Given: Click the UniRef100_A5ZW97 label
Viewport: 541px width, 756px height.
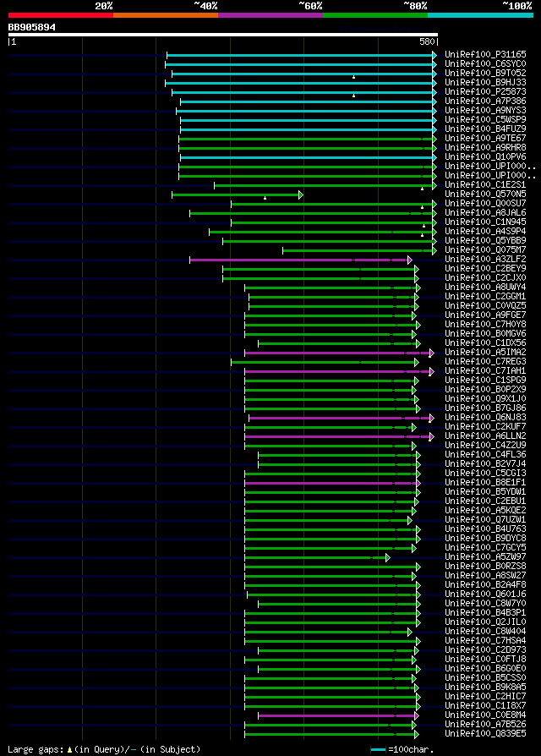Looking at the screenshot, I should (x=485, y=557).
